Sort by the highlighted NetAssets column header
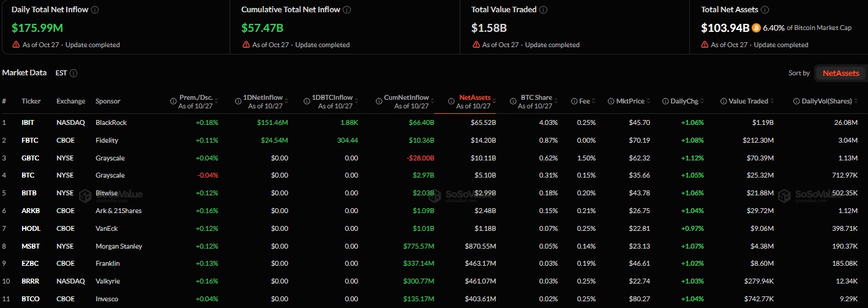This screenshot has height=308, width=868. coord(475,98)
